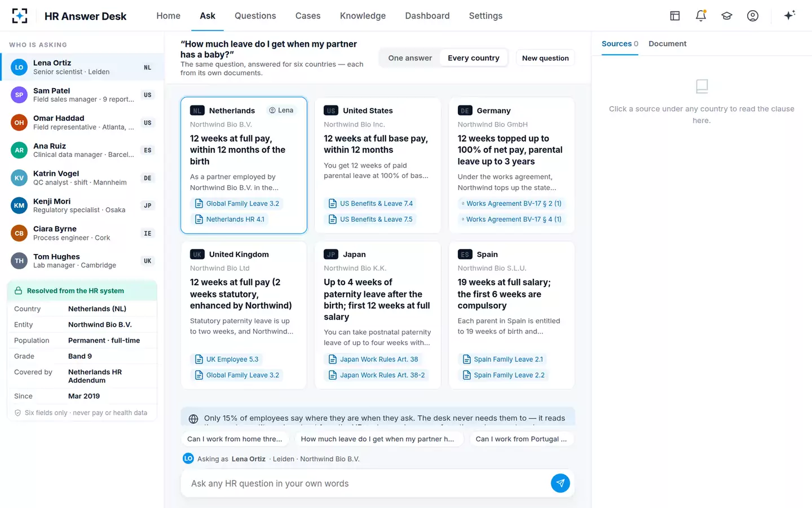Click the New question button
Viewport: 812px width, 508px height.
[545, 58]
